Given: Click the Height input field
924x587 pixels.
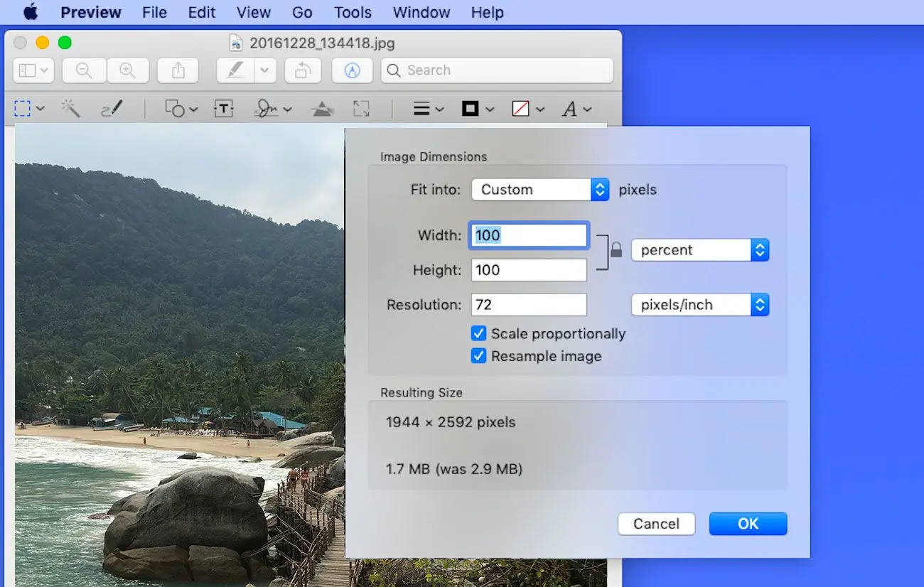Looking at the screenshot, I should coord(529,270).
